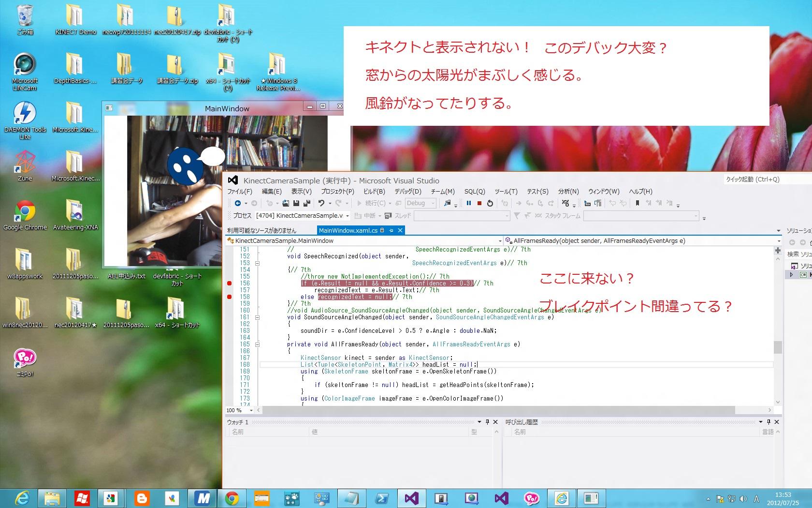Undo the last edit in Visual Studio
812x508 pixels.
tap(321, 203)
